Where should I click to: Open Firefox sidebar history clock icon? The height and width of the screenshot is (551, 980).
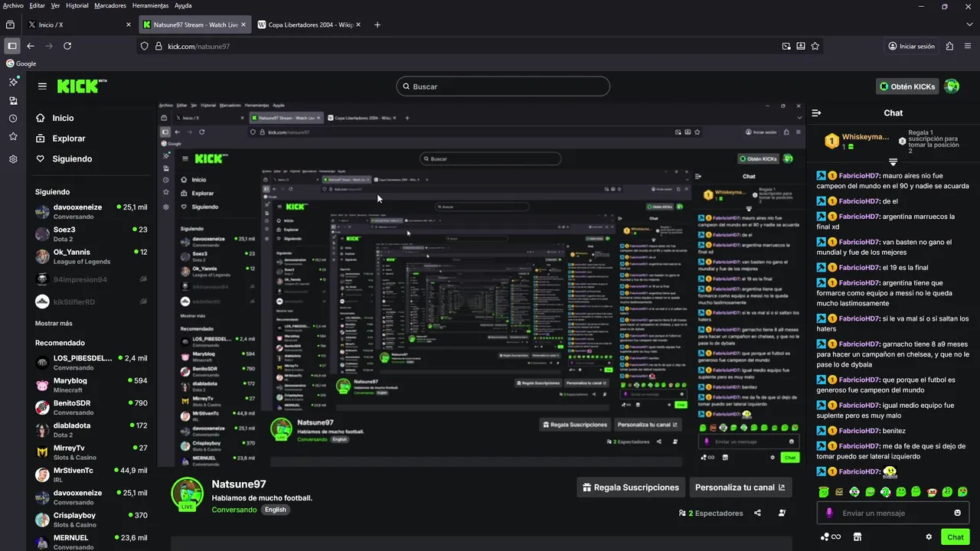pos(13,119)
